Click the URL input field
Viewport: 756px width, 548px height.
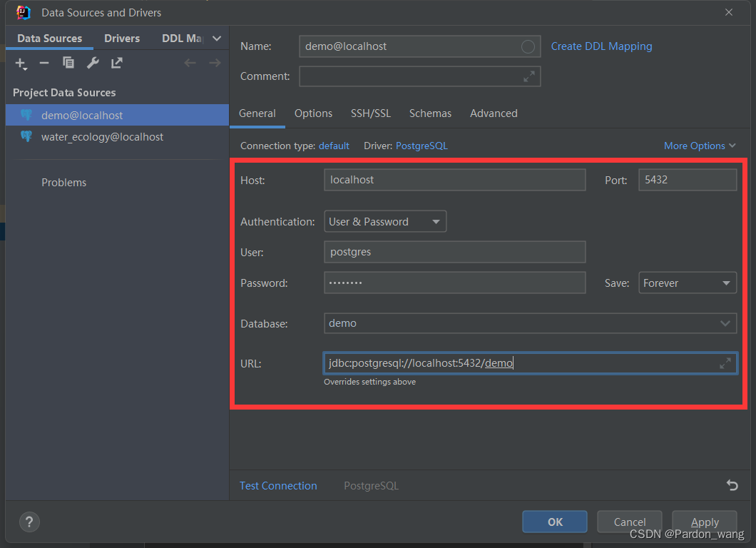click(x=530, y=362)
